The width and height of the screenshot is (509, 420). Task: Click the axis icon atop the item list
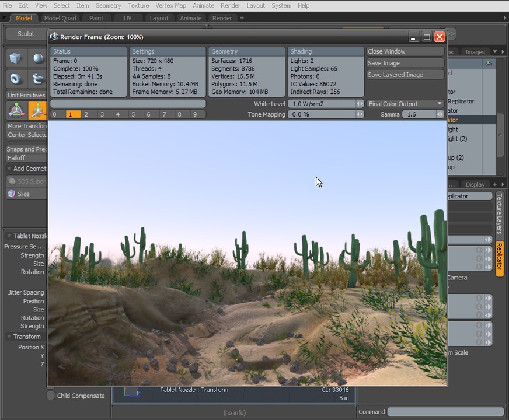(x=489, y=62)
